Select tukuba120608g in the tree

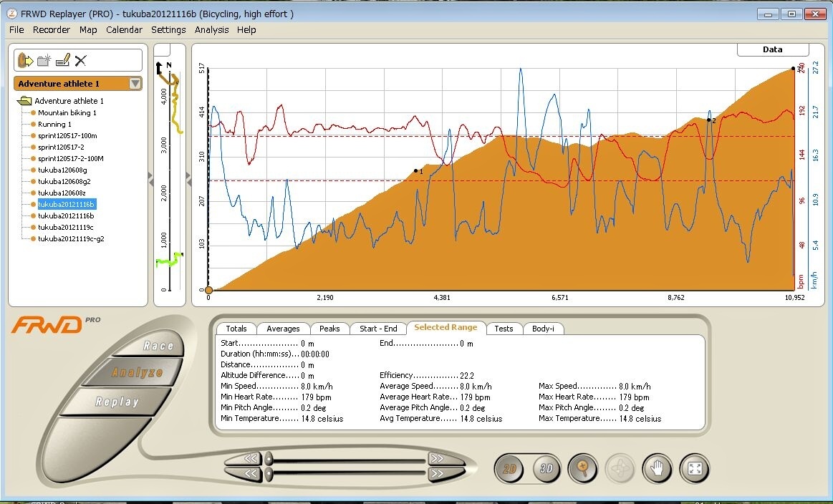(x=62, y=170)
